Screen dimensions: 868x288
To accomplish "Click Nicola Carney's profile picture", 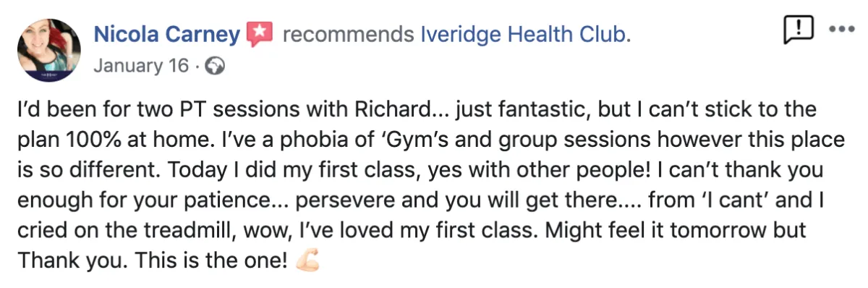I will (50, 48).
